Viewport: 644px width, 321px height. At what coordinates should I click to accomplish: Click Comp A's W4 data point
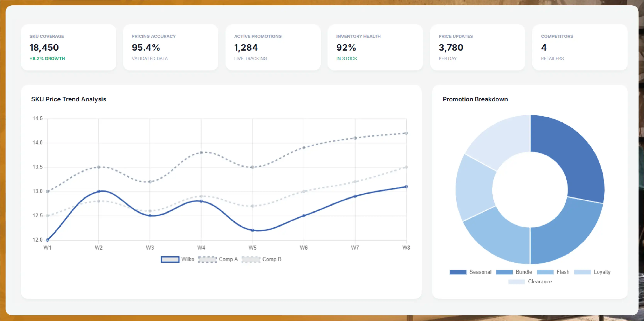click(201, 152)
